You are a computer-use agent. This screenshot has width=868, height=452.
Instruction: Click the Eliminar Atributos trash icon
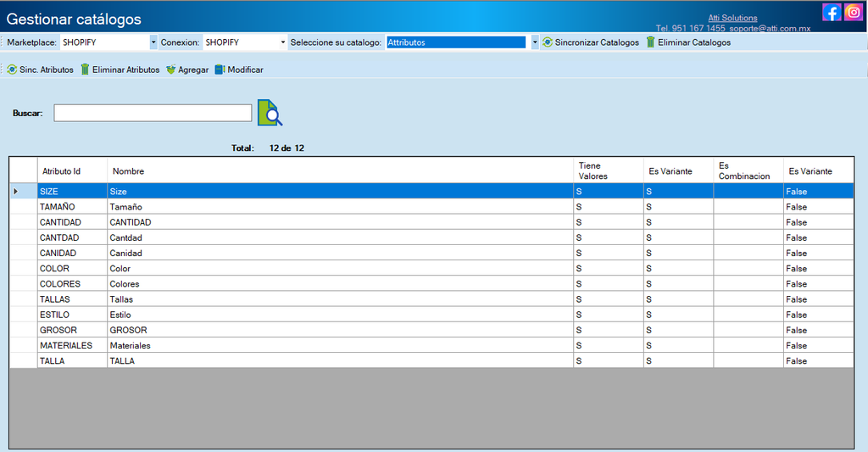pos(85,70)
